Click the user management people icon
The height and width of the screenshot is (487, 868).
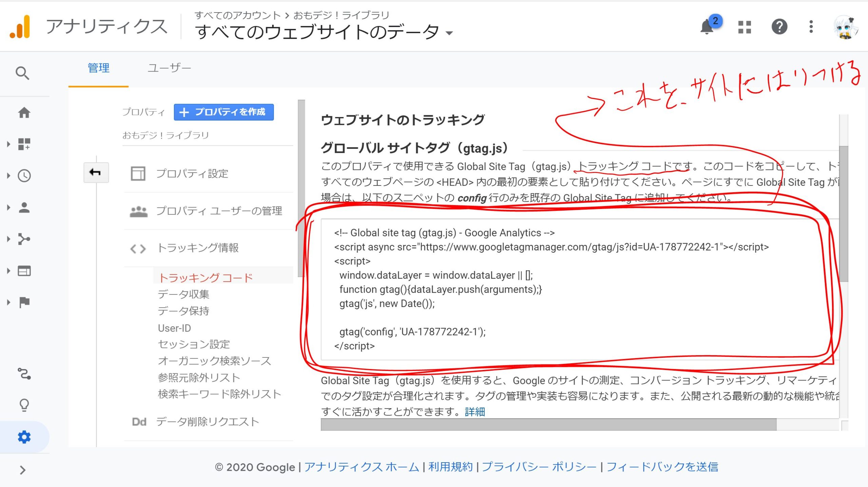[138, 211]
